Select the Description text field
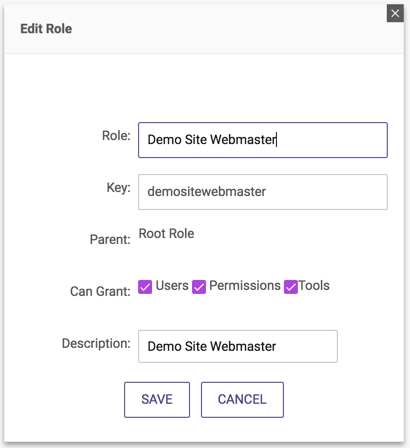 238,346
